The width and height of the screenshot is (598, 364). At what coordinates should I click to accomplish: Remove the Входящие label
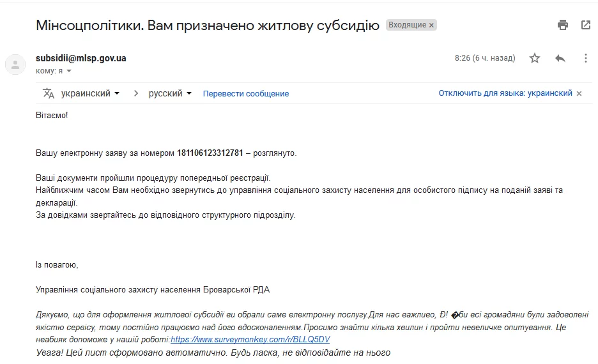(431, 26)
